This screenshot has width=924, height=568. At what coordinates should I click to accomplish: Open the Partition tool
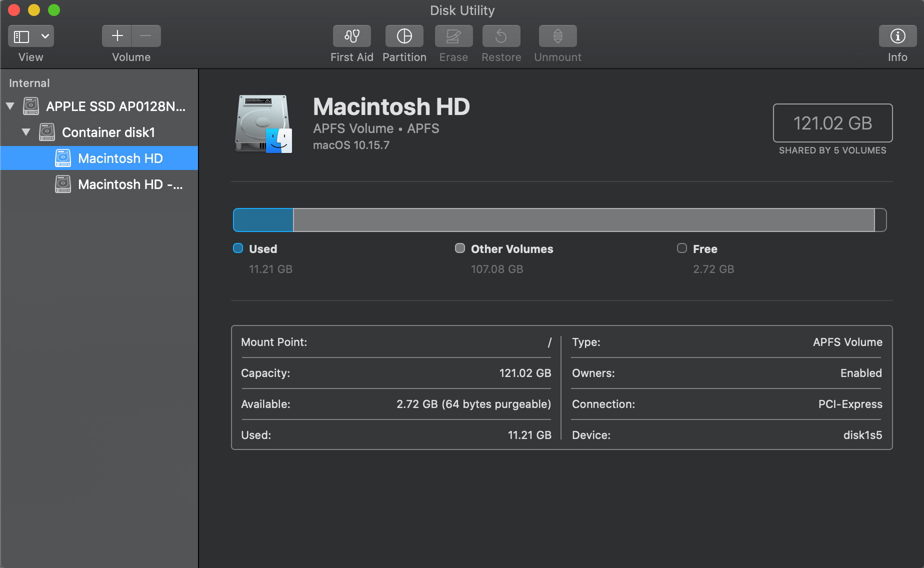(x=404, y=35)
